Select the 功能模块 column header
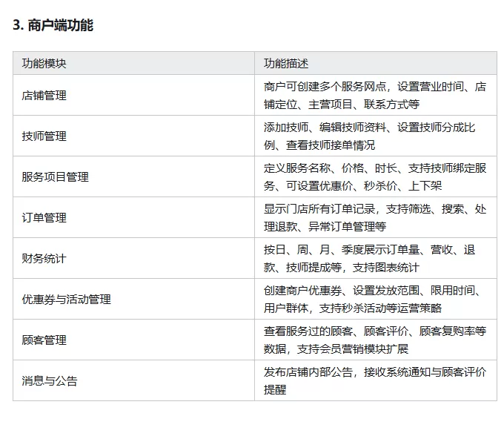This screenshot has height=436, width=504. click(44, 63)
